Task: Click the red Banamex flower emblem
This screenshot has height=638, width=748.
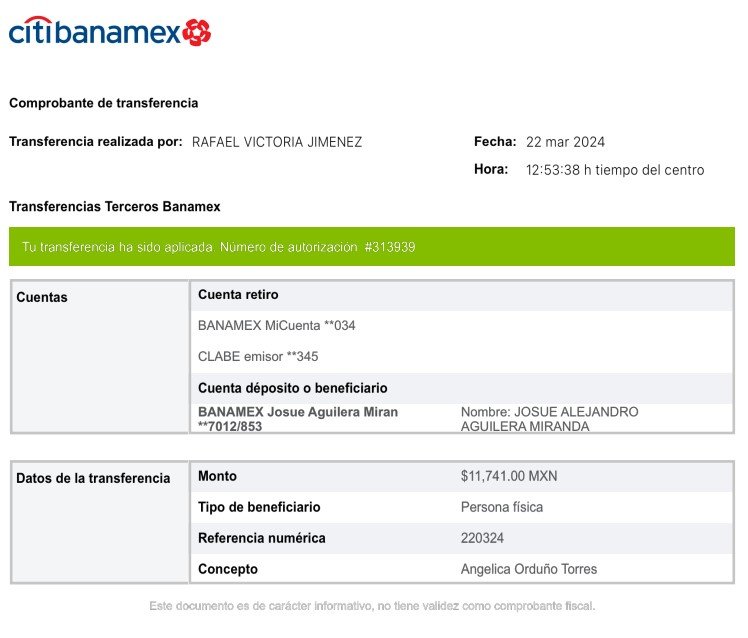Action: point(197,32)
